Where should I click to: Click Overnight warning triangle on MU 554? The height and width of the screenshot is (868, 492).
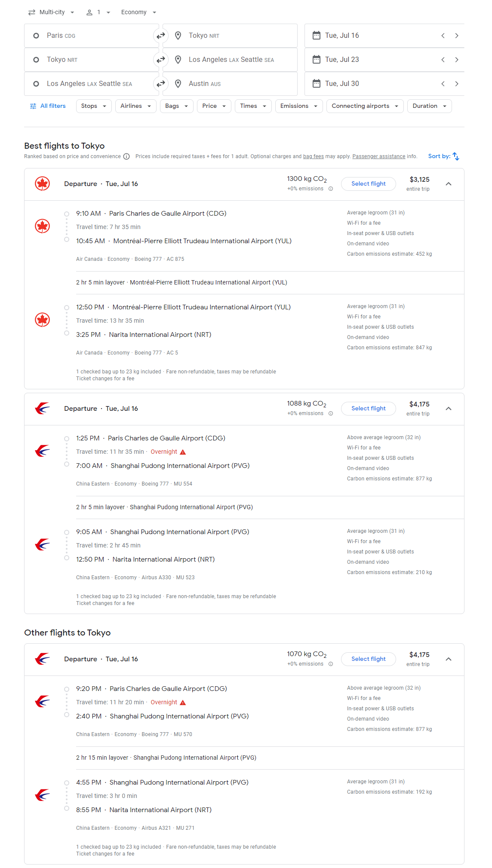[x=183, y=452]
